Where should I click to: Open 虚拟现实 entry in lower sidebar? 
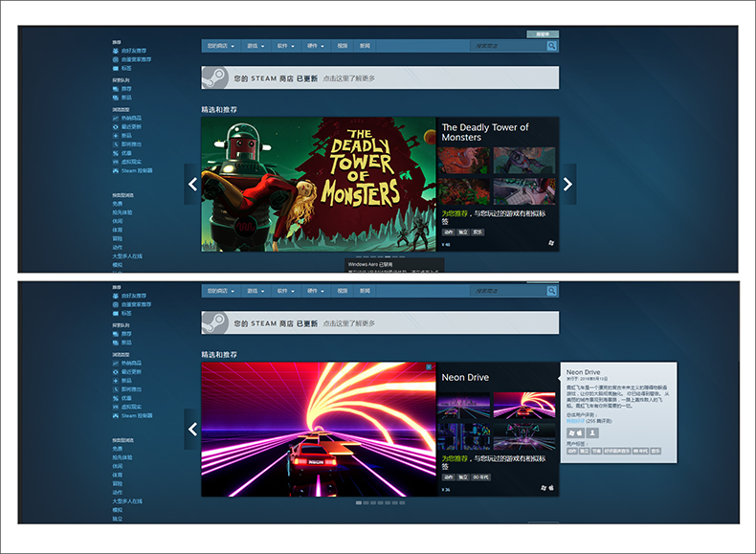[x=131, y=407]
